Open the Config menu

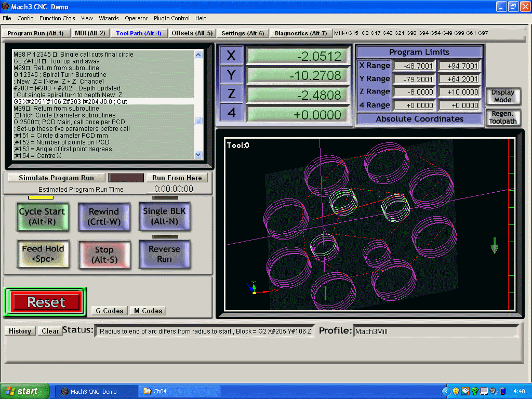25,18
